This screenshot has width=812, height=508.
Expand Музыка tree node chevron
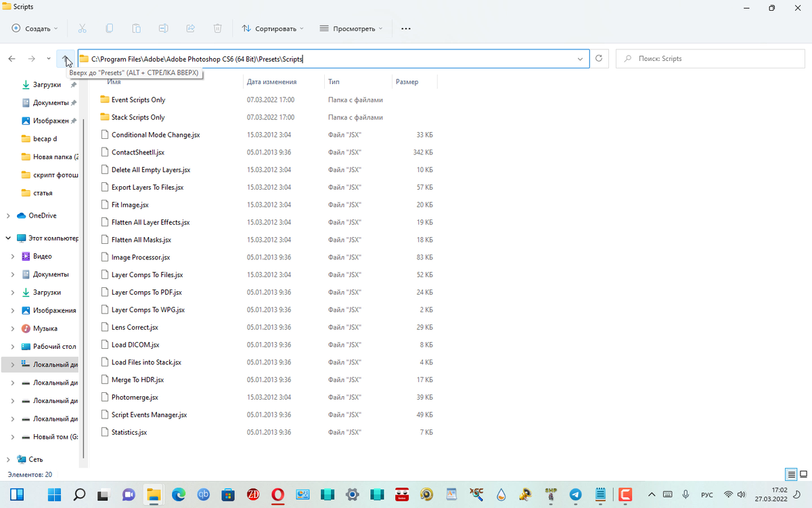pyautogui.click(x=13, y=329)
